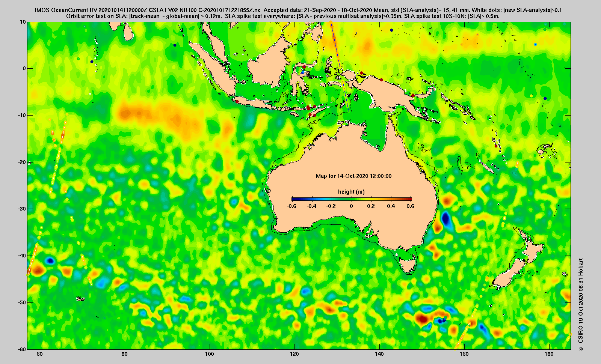Click the 0 colorbar tick label

coord(352,206)
